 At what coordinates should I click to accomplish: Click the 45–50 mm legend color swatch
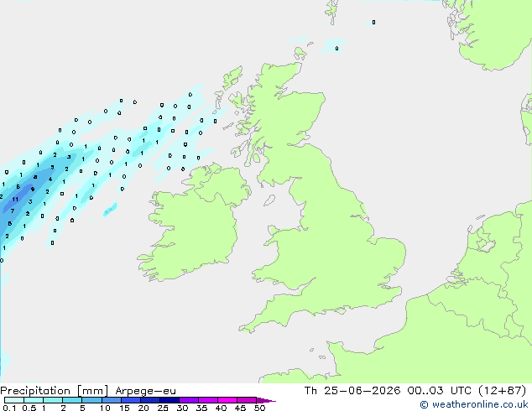pos(247,400)
